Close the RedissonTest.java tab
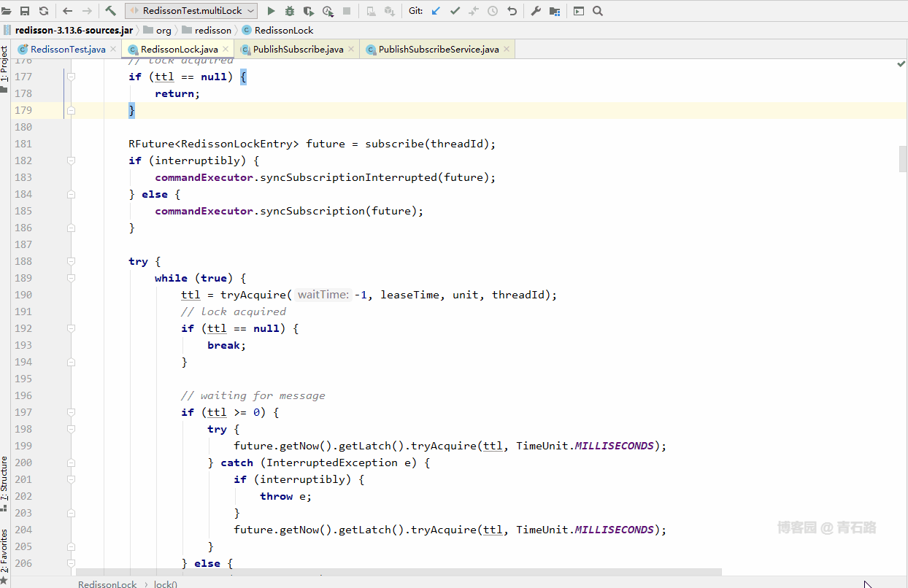Screen dimensions: 908x588 [x=113, y=49]
